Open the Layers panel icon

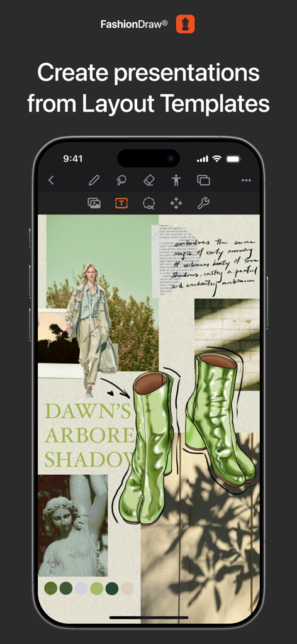coord(203,180)
